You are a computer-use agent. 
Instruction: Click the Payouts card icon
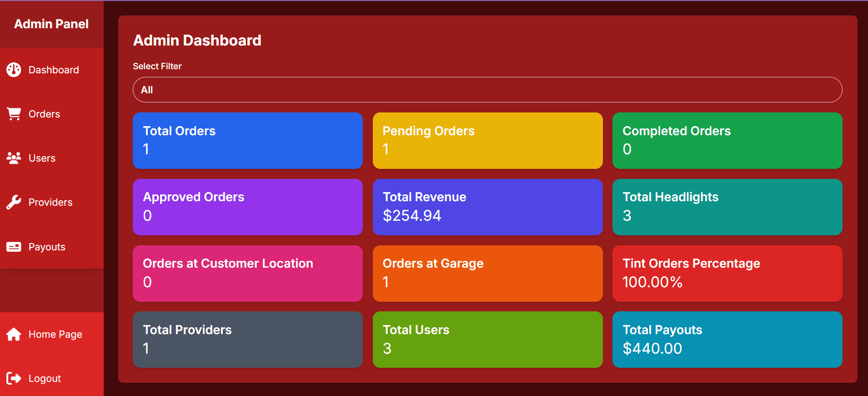14,247
